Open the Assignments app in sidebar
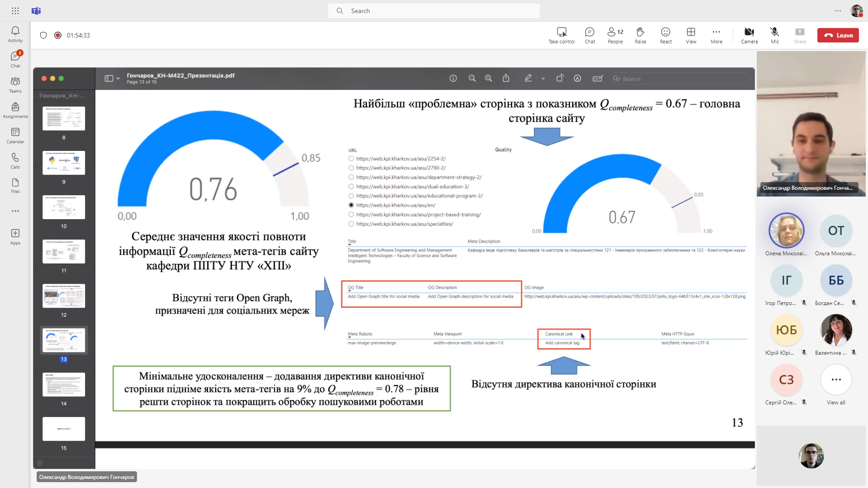This screenshot has width=868, height=488. [x=15, y=110]
